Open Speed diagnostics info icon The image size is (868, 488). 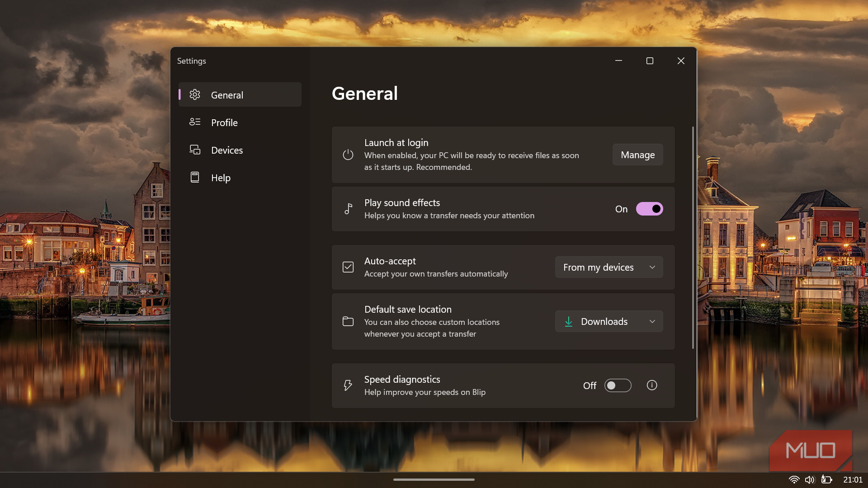click(x=652, y=385)
